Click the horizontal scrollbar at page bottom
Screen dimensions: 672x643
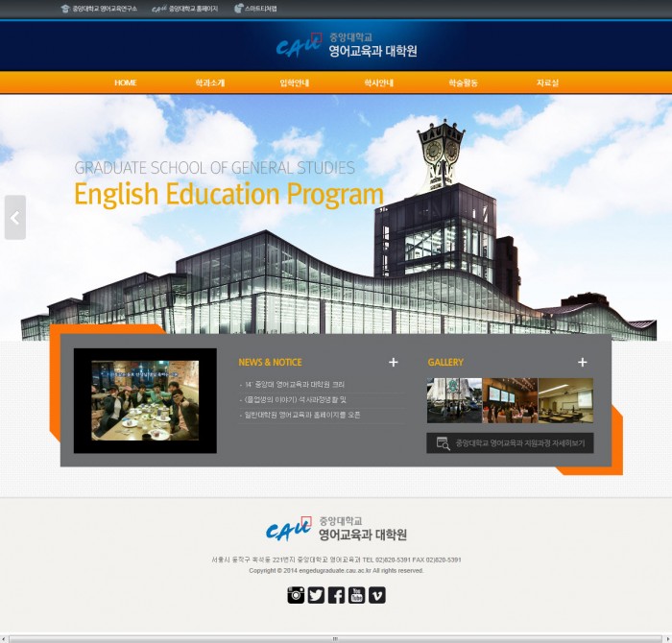[335, 638]
